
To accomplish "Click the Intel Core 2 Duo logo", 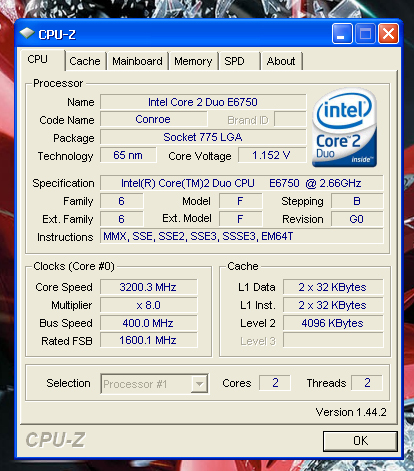I will click(344, 128).
